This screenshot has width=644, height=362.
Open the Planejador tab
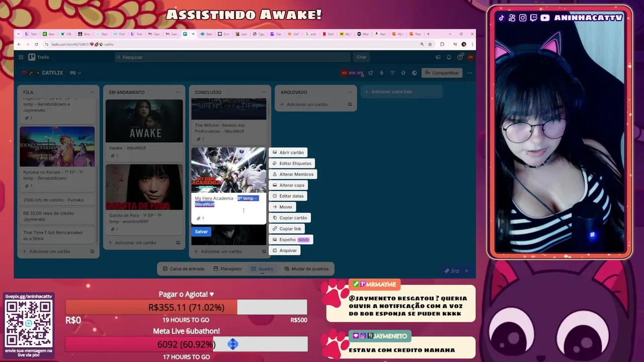pos(227,269)
